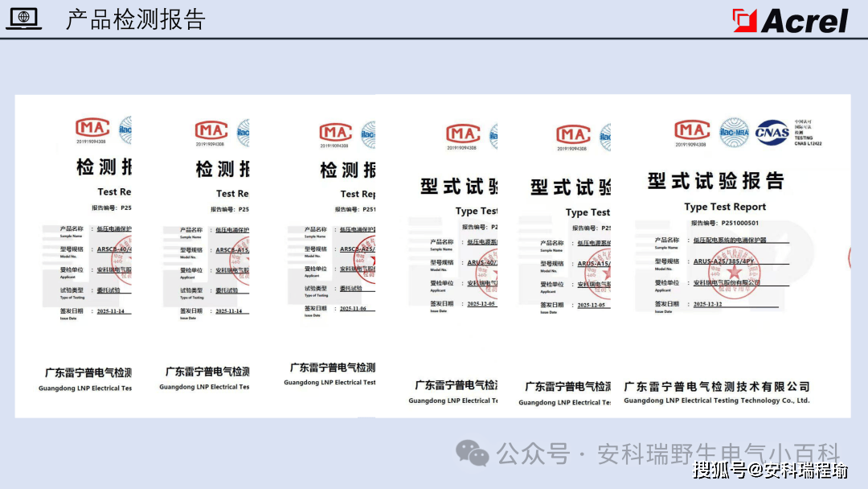Click 委托试验 on the ARSCB-A15 report
Viewport: 868px width, 489px height.
click(x=227, y=290)
